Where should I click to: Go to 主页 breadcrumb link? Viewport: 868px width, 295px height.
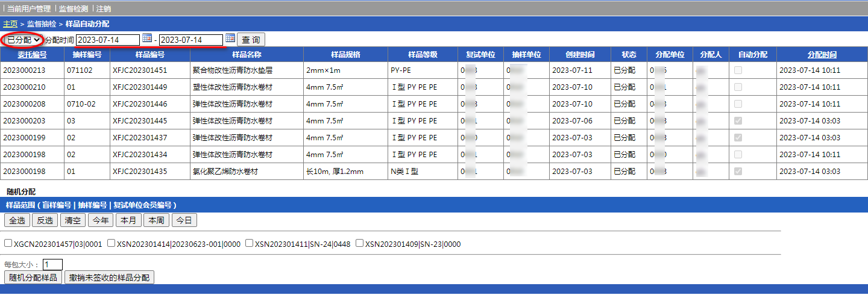pyautogui.click(x=10, y=24)
